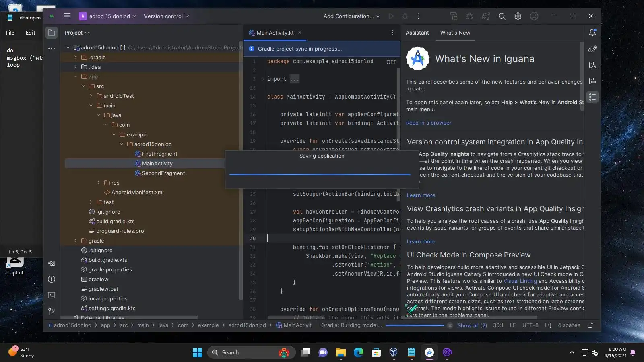Open Learn more under Crashlytics crash variants
Image resolution: width=644 pixels, height=362 pixels.
(421, 241)
